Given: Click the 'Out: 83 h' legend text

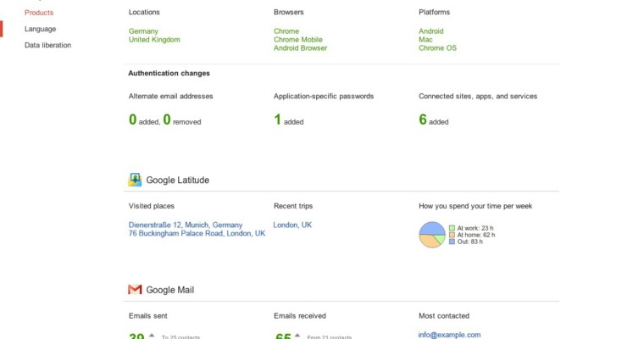Looking at the screenshot, I should click(469, 242).
